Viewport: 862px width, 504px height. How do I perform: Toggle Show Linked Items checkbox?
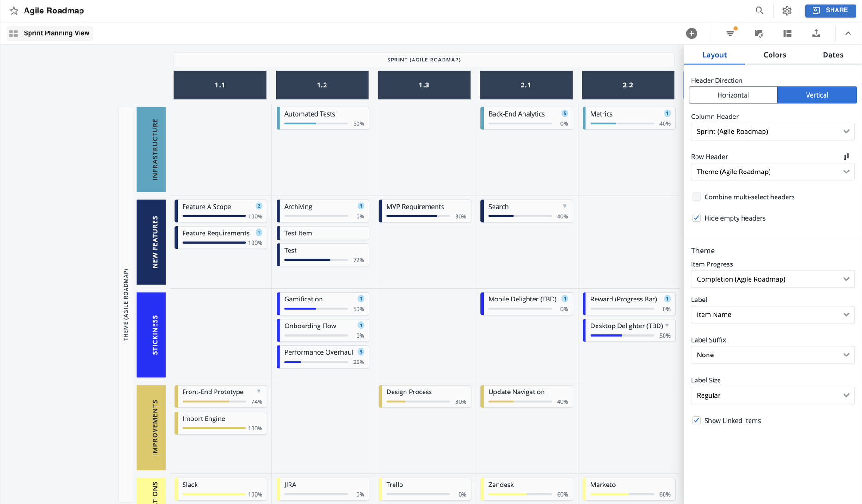click(x=696, y=421)
